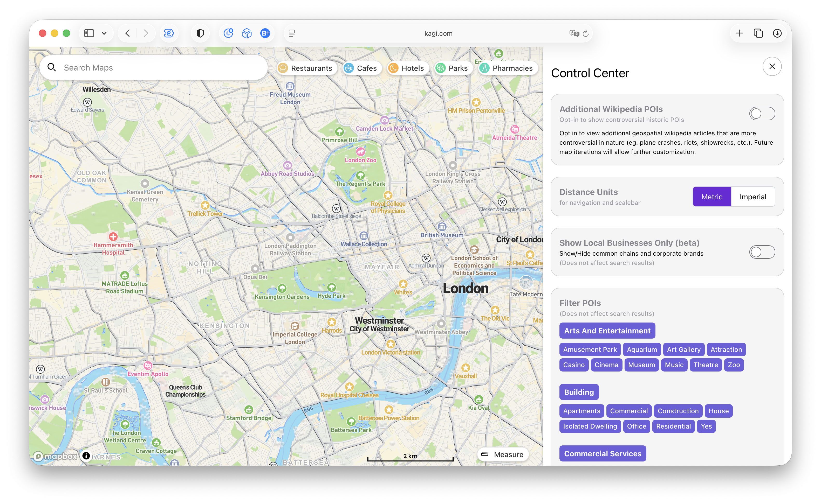Click the B+ extension icon

pyautogui.click(x=265, y=33)
